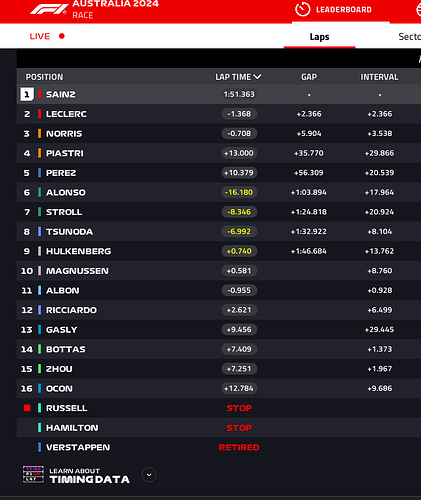Viewport: 421px width, 500px height.
Task: Switch to the Laps tab
Action: 319,37
